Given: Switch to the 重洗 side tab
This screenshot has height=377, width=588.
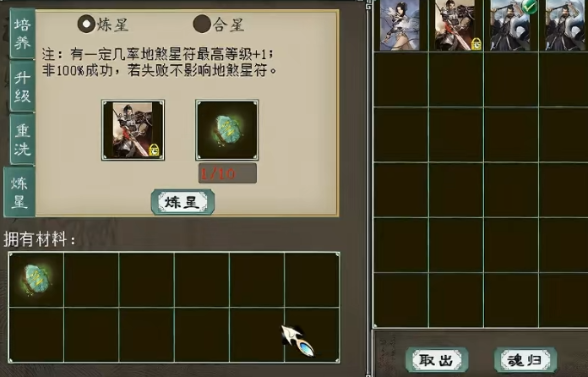Looking at the screenshot, I should point(23,139).
